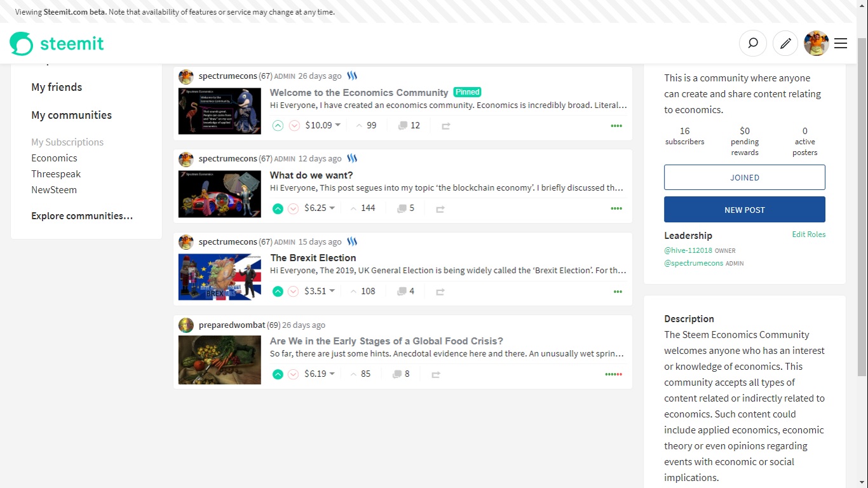Open green dots menu on What do we want?
Image resolution: width=868 pixels, height=488 pixels.
click(616, 208)
